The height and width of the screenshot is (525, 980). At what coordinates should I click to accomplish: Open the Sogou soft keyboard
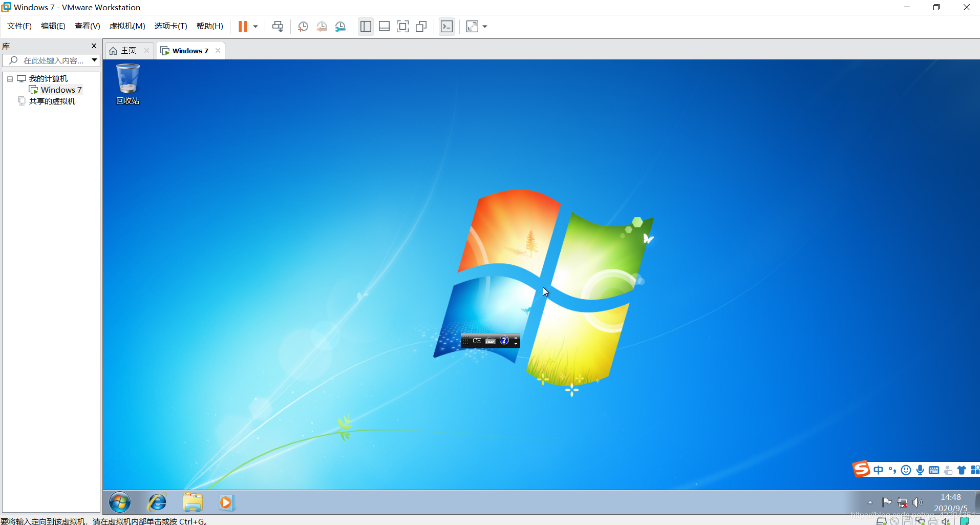[934, 470]
